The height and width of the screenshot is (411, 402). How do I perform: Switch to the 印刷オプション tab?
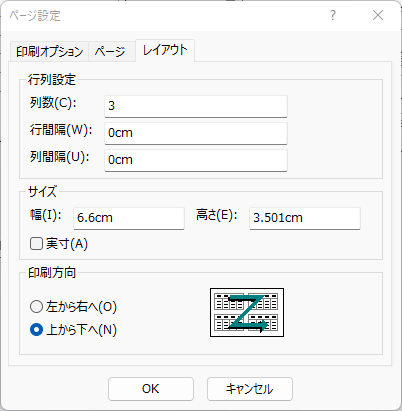[x=49, y=52]
